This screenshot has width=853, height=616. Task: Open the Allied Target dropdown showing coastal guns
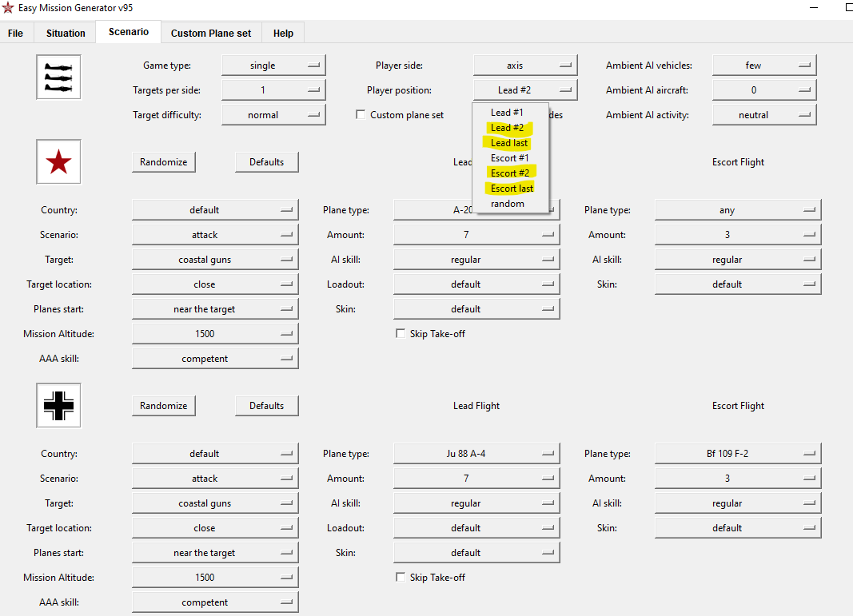coord(215,260)
